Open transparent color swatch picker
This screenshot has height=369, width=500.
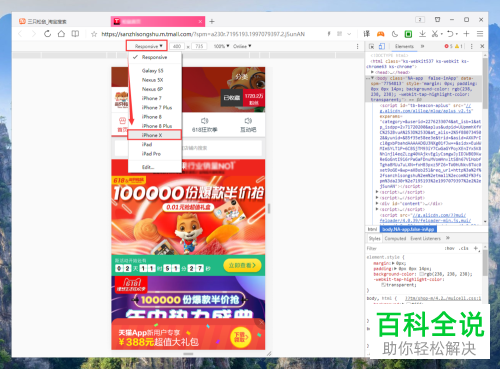pos(383,285)
